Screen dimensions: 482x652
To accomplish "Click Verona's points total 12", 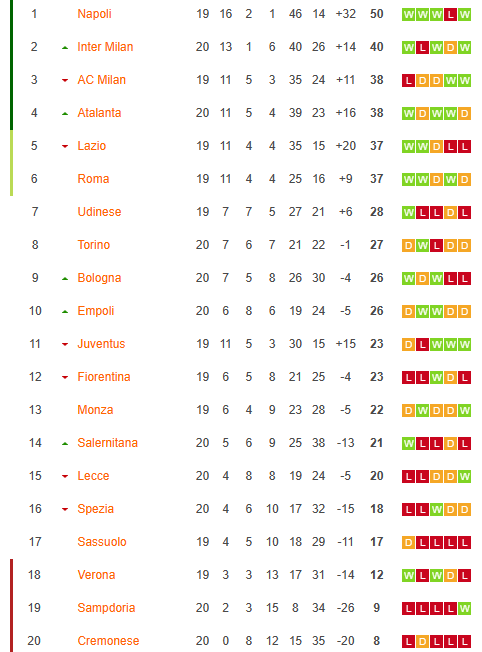I will 377,575.
